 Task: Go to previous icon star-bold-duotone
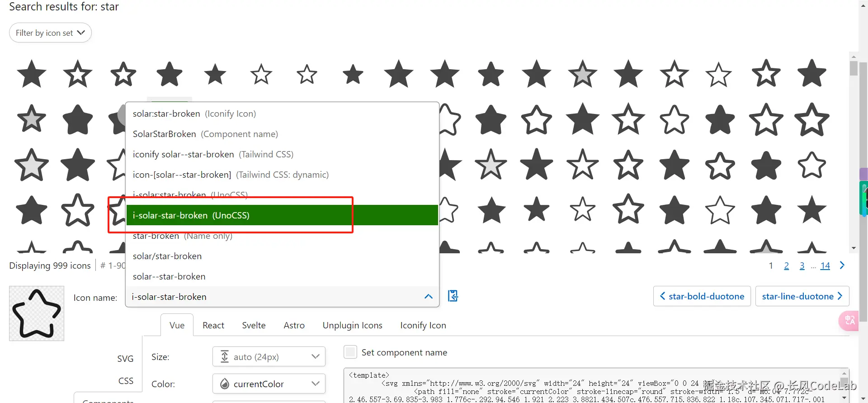(702, 296)
